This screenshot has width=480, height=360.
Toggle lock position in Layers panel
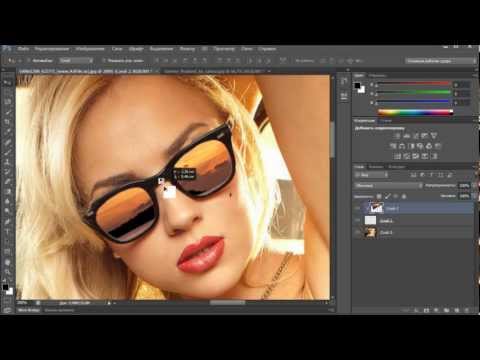click(396, 196)
